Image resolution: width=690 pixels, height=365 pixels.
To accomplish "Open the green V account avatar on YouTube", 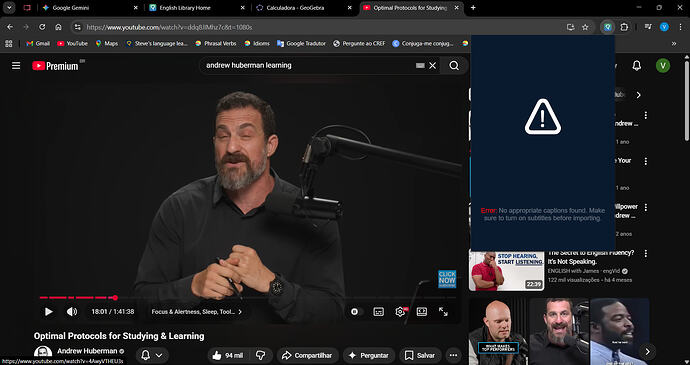I will [663, 66].
